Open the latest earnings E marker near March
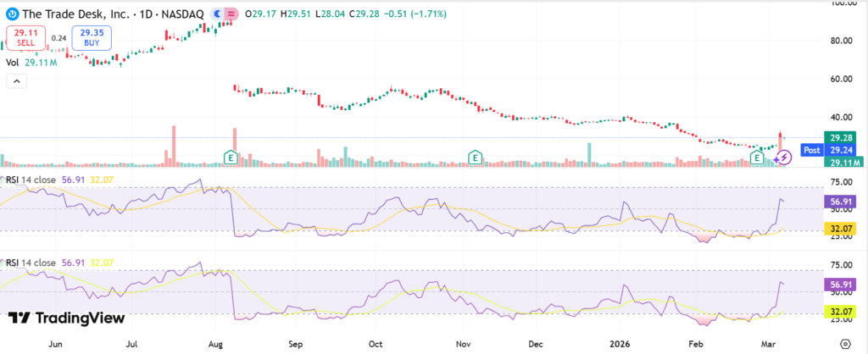868x354 pixels. pyautogui.click(x=757, y=158)
